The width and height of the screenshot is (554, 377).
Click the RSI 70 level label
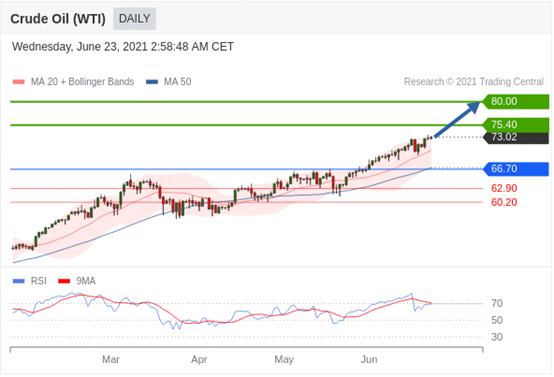[x=497, y=304]
